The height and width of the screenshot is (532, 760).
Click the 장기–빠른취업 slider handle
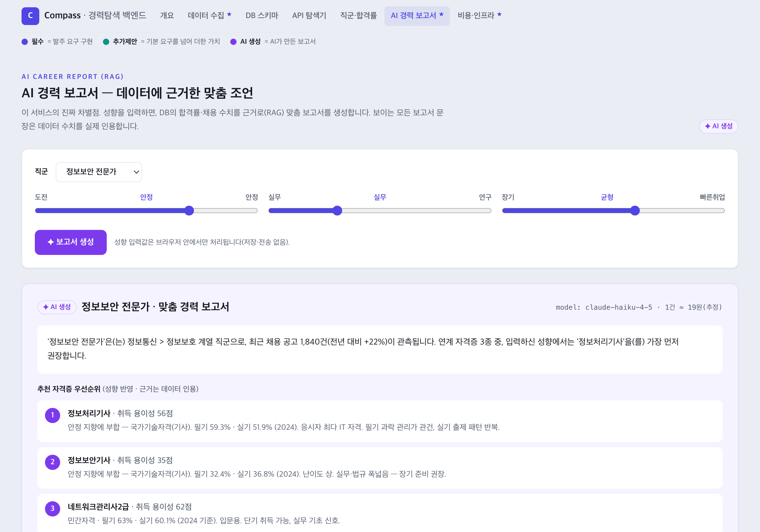(635, 211)
